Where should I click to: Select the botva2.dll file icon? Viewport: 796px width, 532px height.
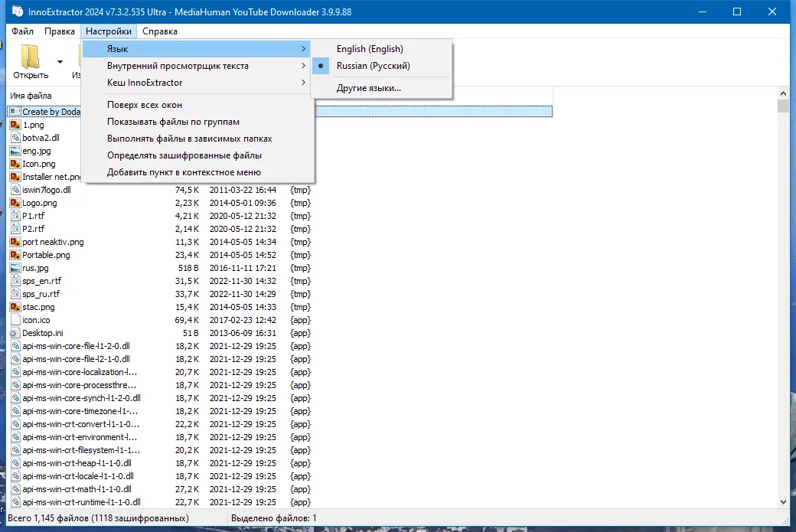17,138
